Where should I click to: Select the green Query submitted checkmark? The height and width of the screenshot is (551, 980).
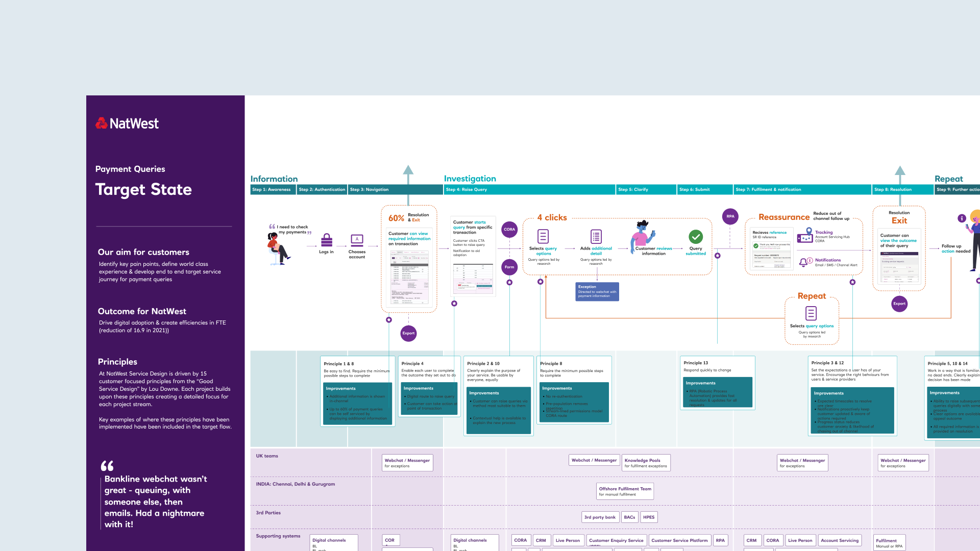click(x=696, y=237)
